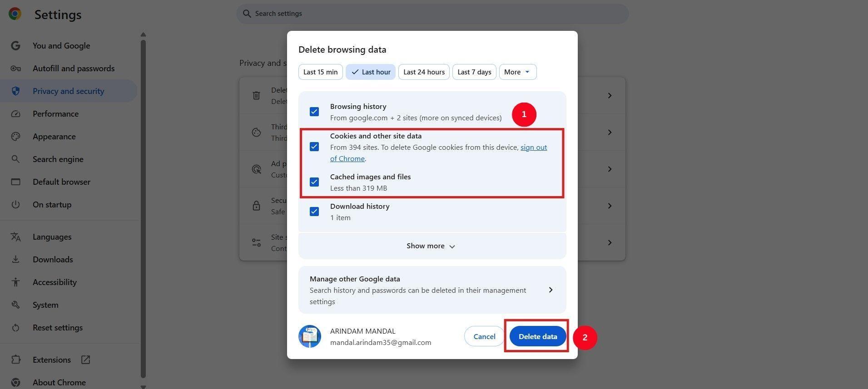This screenshot has width=868, height=389.
Task: Click the Google G icon in sidebar
Action: (15, 46)
